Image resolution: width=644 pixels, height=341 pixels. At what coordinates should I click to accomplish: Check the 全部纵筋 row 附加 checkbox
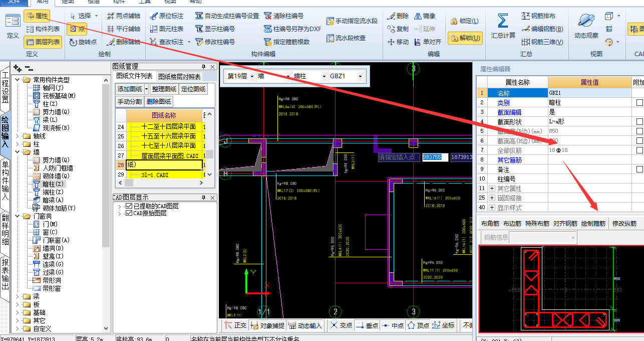click(x=639, y=150)
